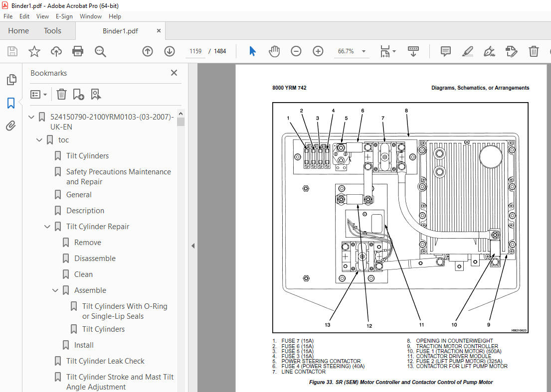Screen dimensions: 551x392
Task: Toggle the Bookmarks panel icon
Action: pos(11,103)
